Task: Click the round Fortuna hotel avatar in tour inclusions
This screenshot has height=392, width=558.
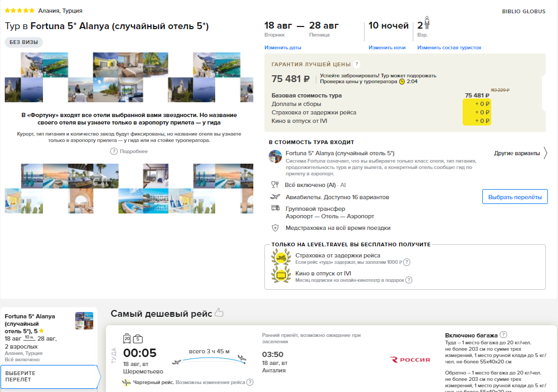Action: pyautogui.click(x=275, y=156)
